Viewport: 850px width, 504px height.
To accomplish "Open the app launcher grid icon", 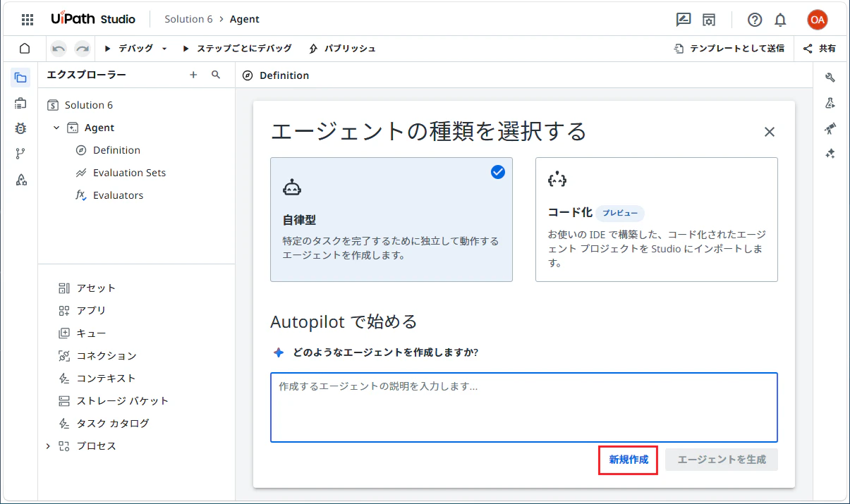I will click(x=28, y=20).
